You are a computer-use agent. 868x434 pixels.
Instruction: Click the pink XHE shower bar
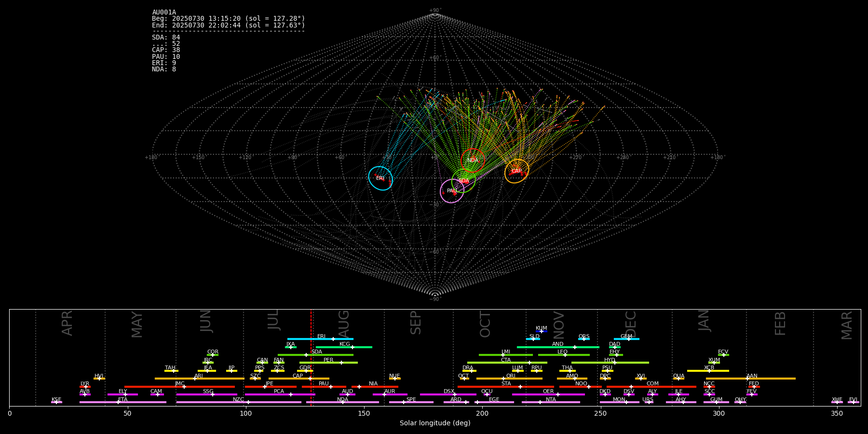point(837,402)
